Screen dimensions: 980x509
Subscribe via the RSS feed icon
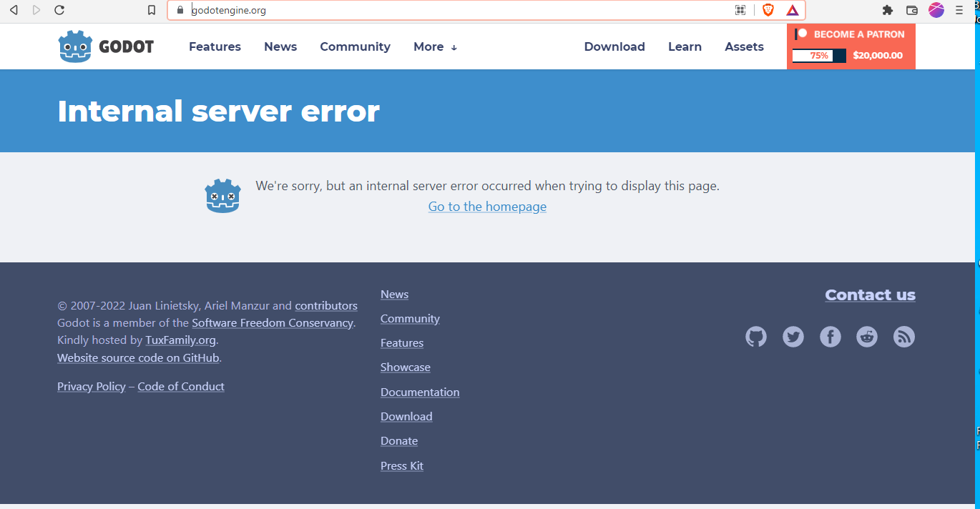[903, 336]
